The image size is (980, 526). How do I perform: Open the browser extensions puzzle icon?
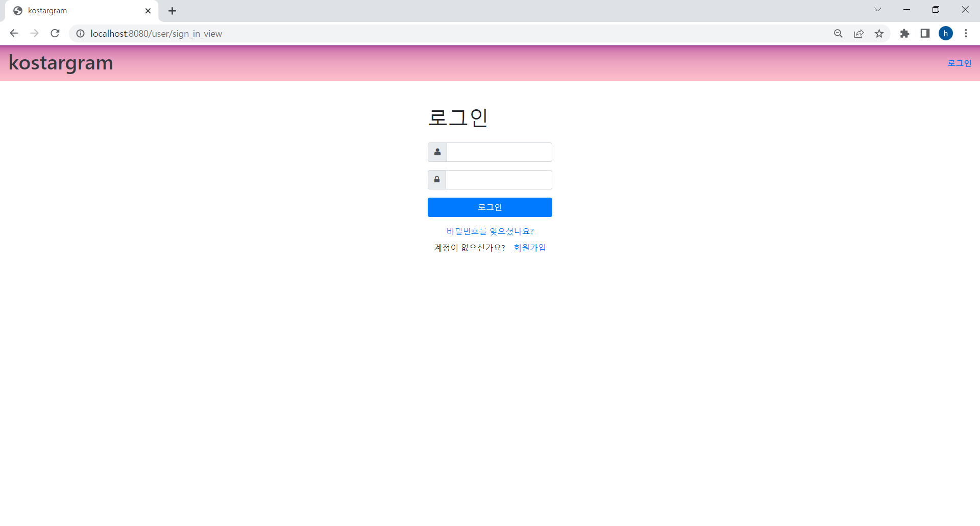pos(905,33)
